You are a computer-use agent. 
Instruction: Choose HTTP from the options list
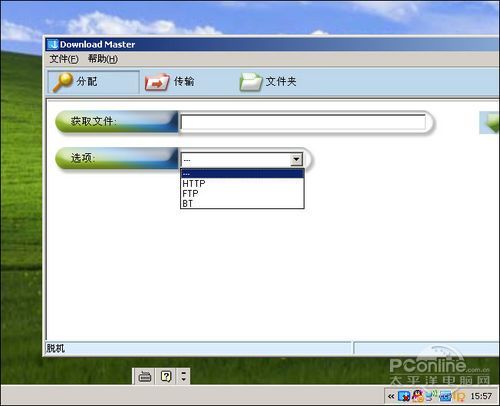(x=242, y=183)
